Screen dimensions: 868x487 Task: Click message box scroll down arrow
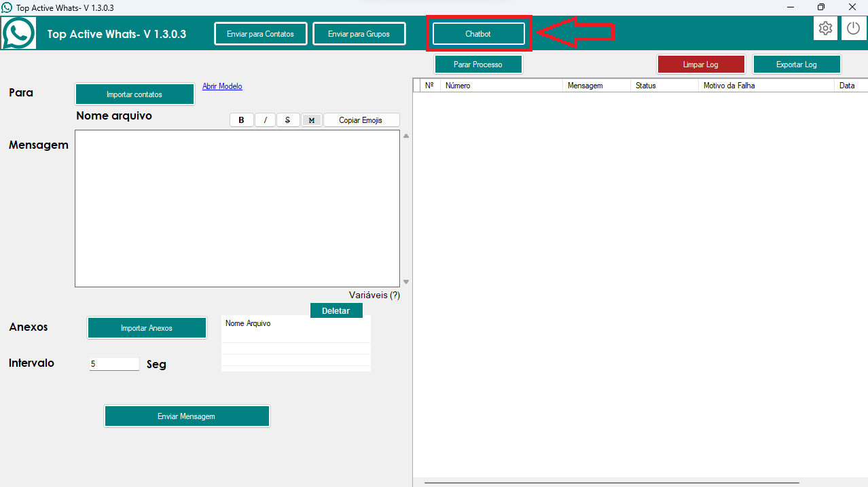(406, 282)
